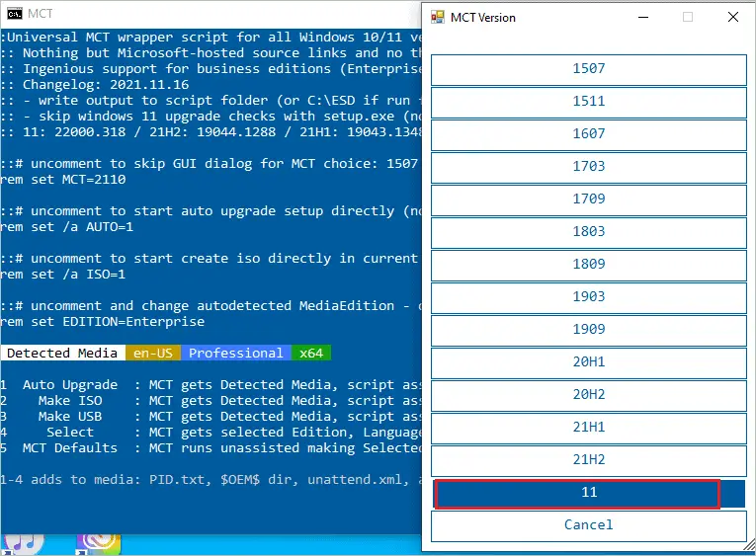Click the 'MCT Defaults' line in console
This screenshot has height=556, width=756.
pos(210,448)
